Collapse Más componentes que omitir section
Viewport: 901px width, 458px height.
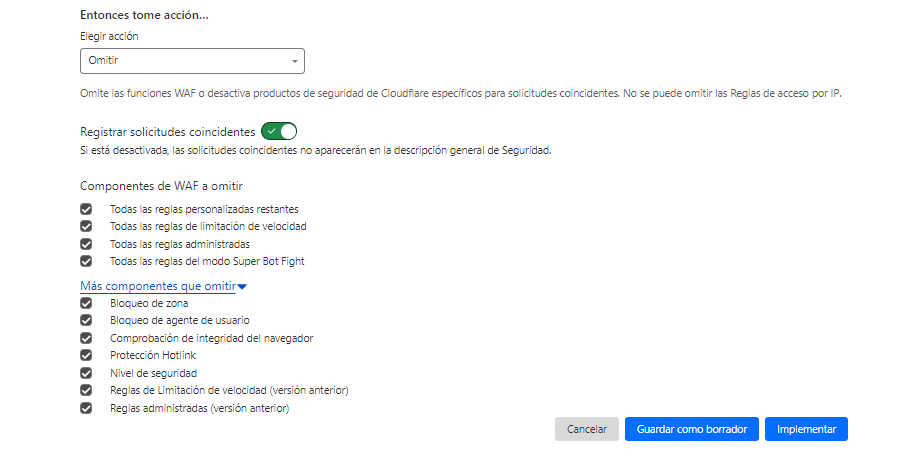pos(158,286)
